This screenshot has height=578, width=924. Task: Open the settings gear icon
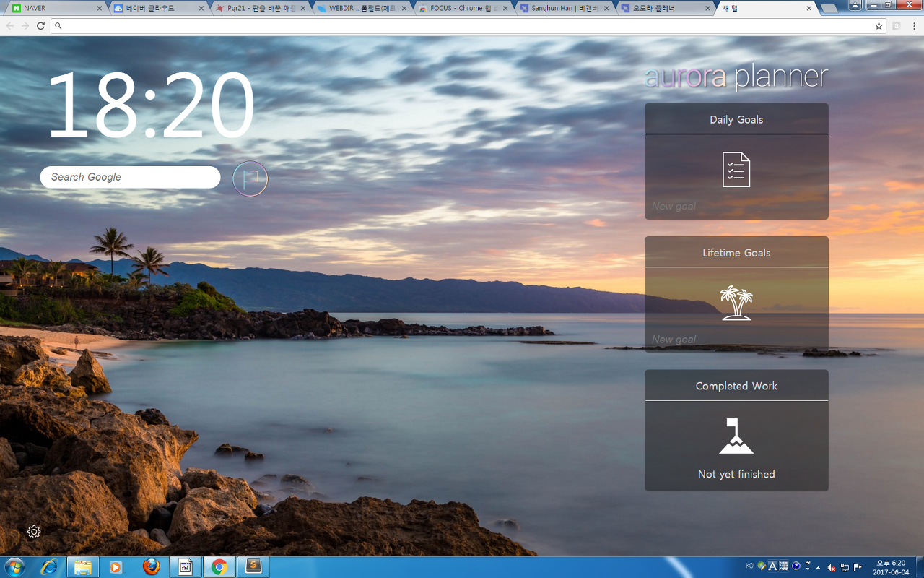click(34, 532)
